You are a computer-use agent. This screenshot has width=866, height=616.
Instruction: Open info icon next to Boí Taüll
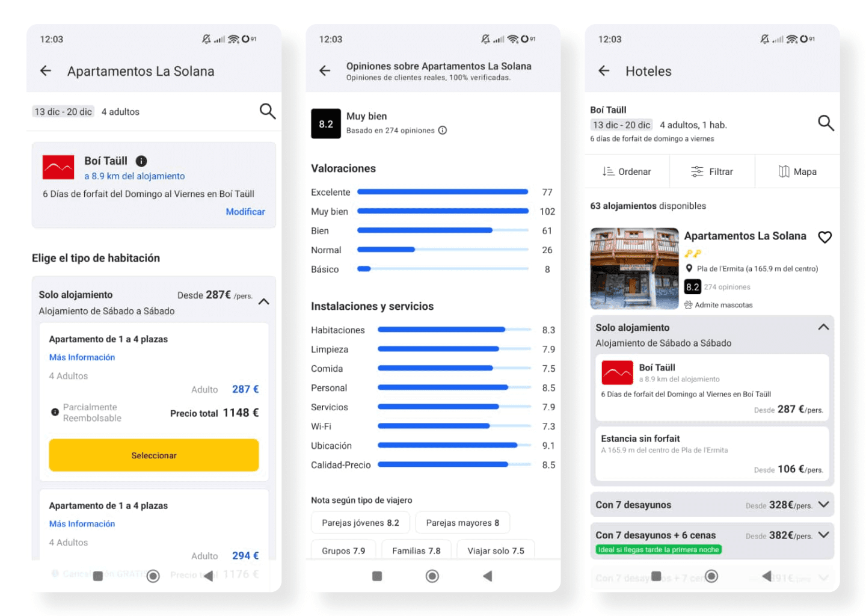pos(141,161)
